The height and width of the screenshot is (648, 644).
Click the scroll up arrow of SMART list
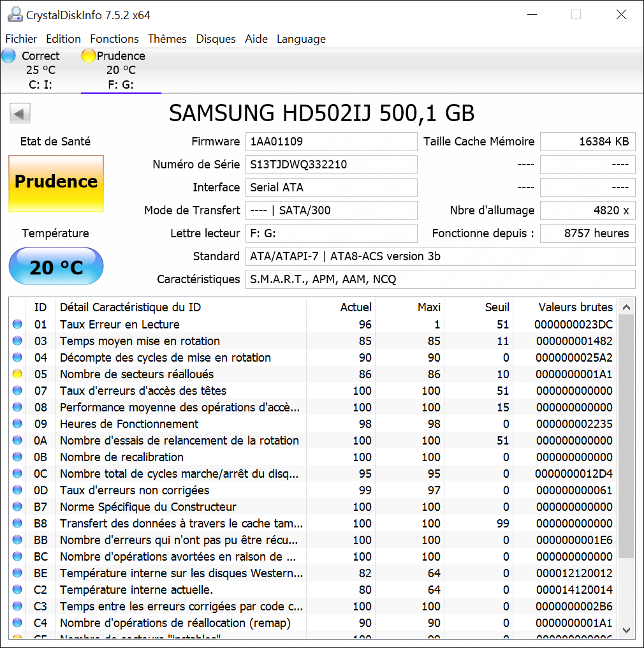(x=626, y=307)
